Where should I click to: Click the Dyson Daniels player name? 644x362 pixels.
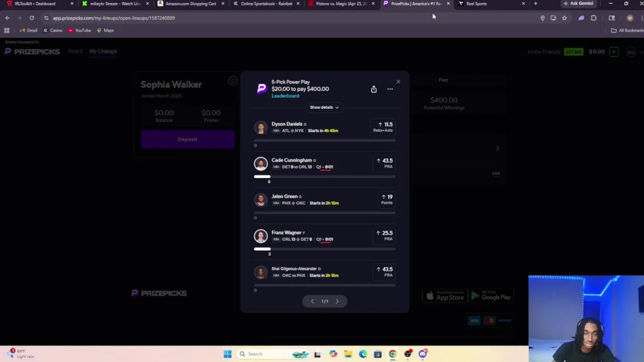tap(287, 124)
